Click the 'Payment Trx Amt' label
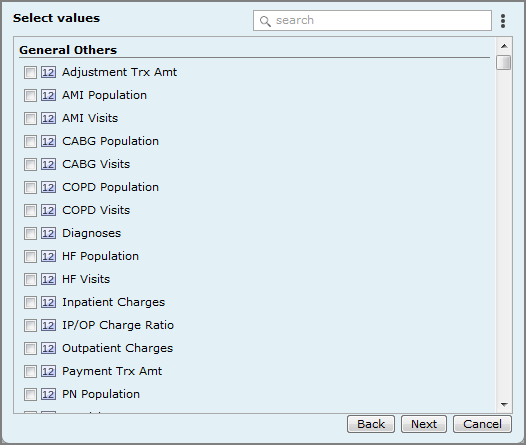Viewport: 526px width, 445px height. 112,371
